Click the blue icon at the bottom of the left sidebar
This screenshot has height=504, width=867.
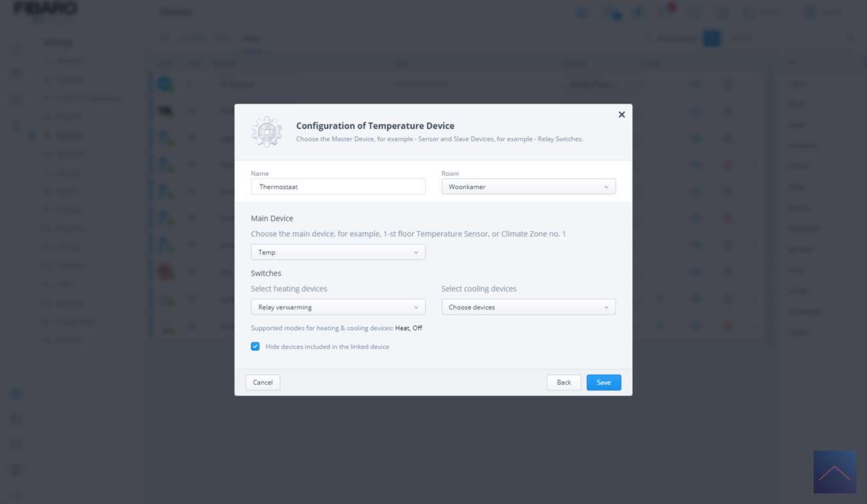(17, 393)
